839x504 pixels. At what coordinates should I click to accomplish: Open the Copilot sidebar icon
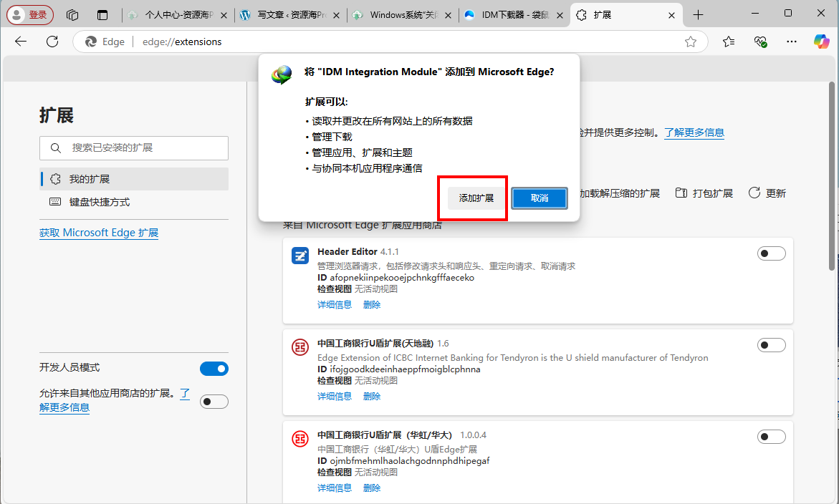(821, 42)
